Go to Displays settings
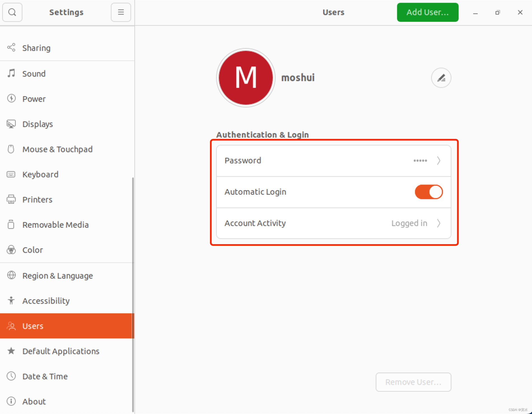The height and width of the screenshot is (414, 532). pyautogui.click(x=67, y=124)
